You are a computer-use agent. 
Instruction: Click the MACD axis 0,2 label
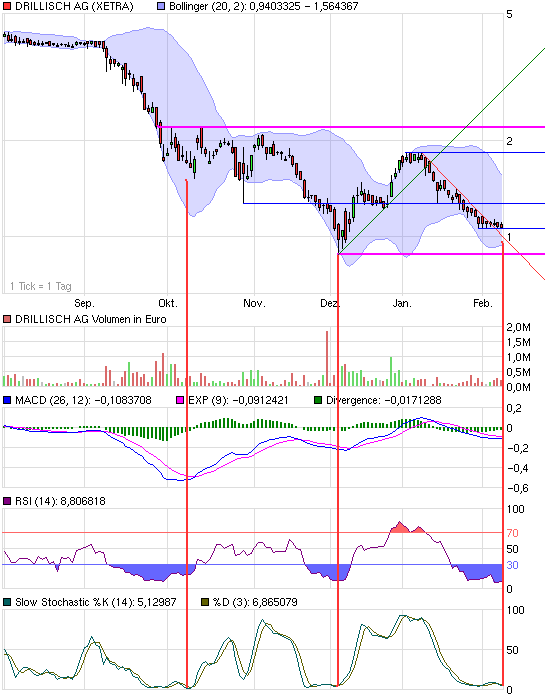pos(515,408)
